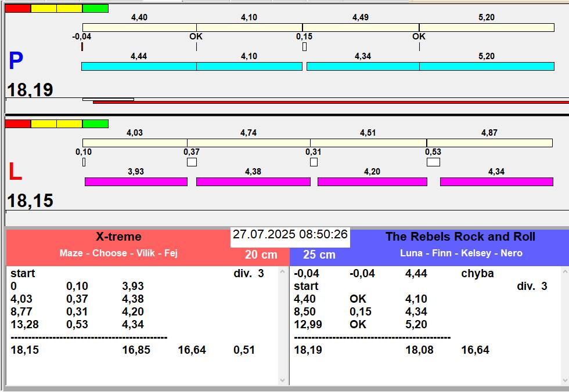Click the 25 cm jump height label
The image size is (569, 392).
[319, 255]
